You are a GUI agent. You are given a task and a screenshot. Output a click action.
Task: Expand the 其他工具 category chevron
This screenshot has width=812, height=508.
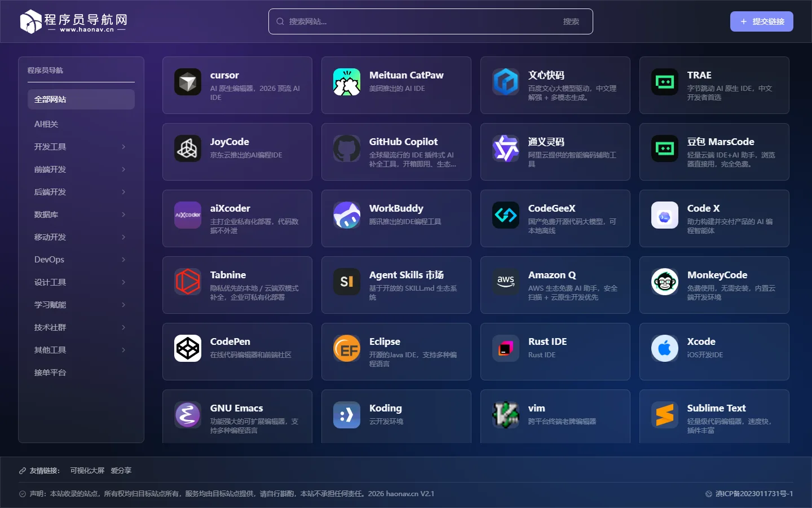click(123, 350)
